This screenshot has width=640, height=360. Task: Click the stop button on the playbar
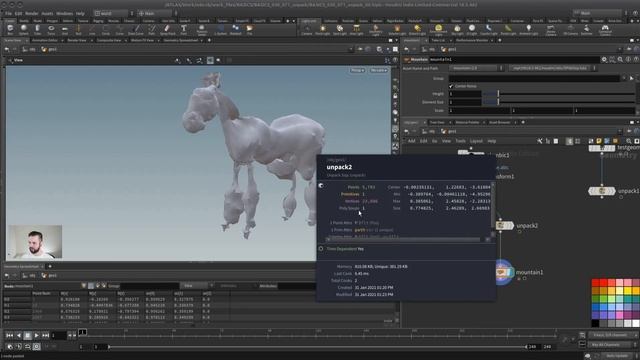pyautogui.click(x=27, y=335)
